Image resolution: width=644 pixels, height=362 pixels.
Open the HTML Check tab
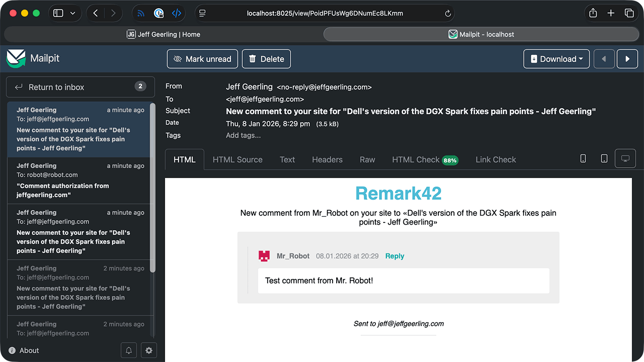pyautogui.click(x=425, y=159)
